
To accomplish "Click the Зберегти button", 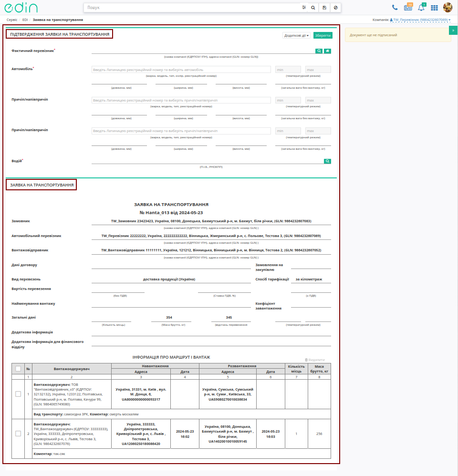I will click(323, 35).
